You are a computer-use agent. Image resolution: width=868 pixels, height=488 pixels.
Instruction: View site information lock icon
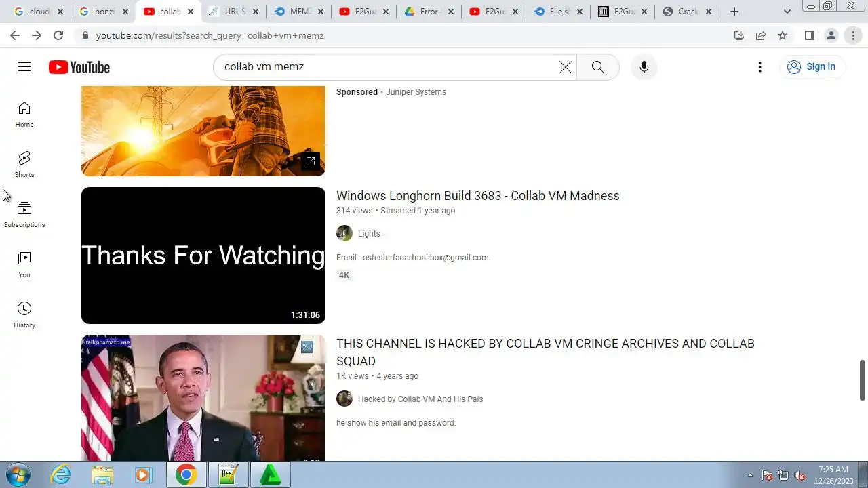pyautogui.click(x=85, y=35)
